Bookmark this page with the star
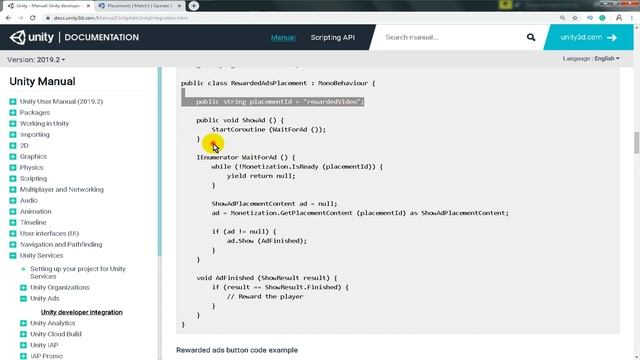Viewport: 640px width, 360px height. (x=575, y=18)
